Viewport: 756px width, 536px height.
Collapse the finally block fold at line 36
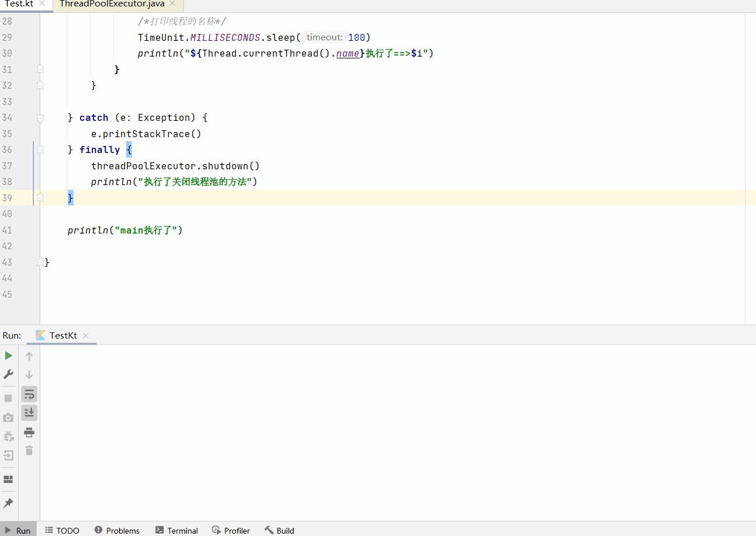[x=40, y=149]
